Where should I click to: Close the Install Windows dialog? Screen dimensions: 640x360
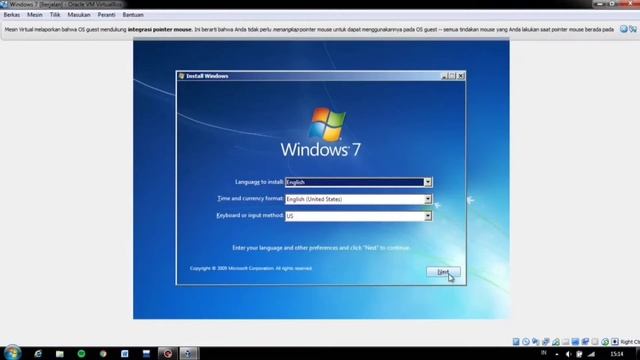click(x=461, y=76)
